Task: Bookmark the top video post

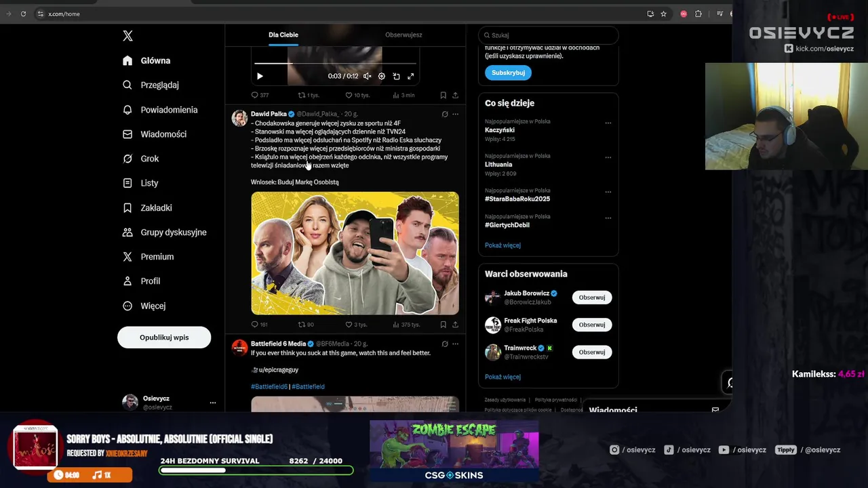Action: coord(443,95)
